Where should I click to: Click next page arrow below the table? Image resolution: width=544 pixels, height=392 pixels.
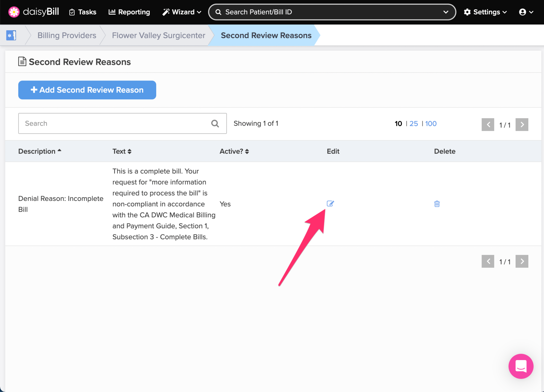[x=522, y=262]
